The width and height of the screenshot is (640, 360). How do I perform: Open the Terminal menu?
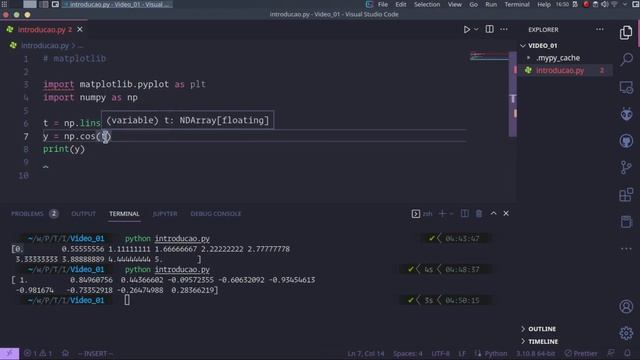coord(517,4)
